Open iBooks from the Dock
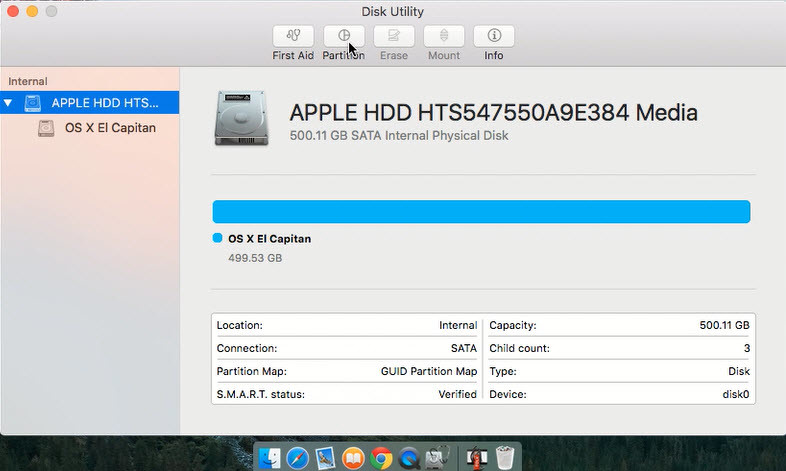The height and width of the screenshot is (471, 786). [353, 458]
